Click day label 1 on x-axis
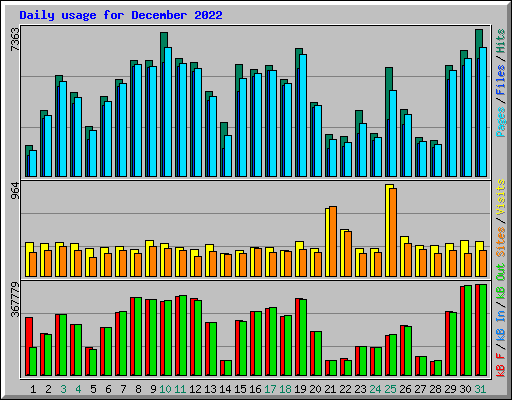Viewport: 512px width, 400px height. click(x=33, y=389)
